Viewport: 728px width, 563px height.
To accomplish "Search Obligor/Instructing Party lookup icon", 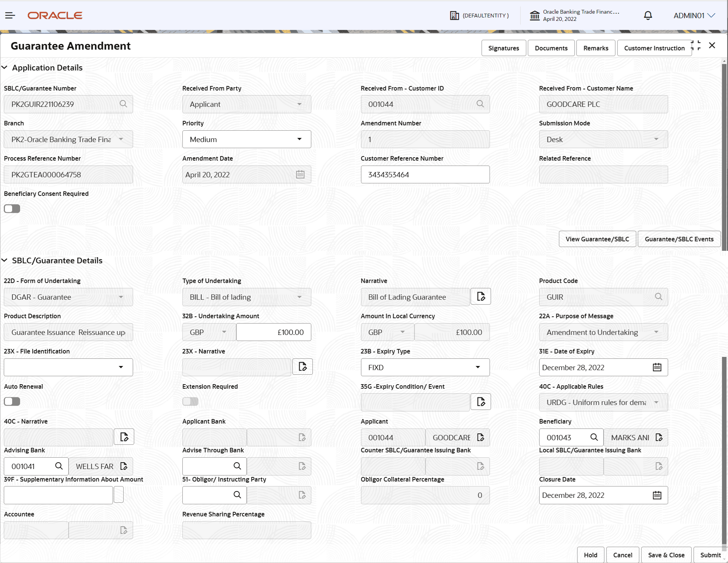I will [x=237, y=495].
